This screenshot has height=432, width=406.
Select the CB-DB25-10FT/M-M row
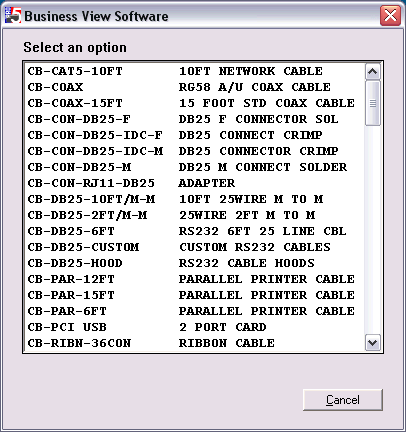(x=194, y=199)
